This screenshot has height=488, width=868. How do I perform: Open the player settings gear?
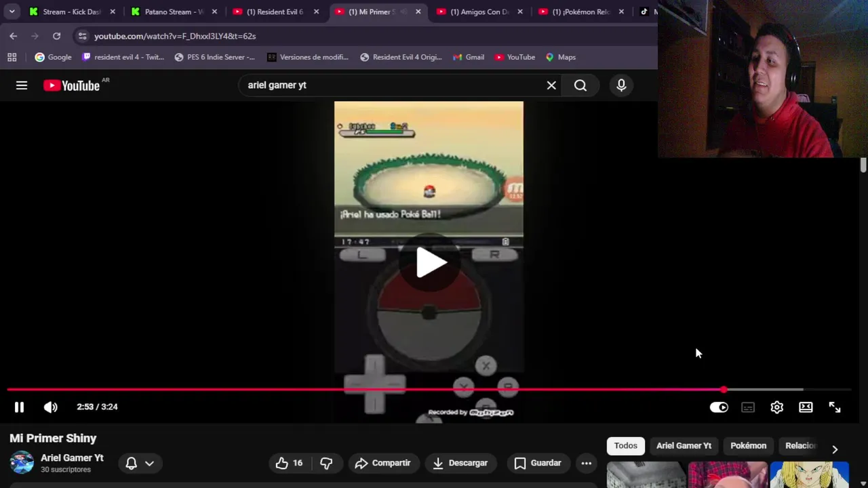point(777,407)
